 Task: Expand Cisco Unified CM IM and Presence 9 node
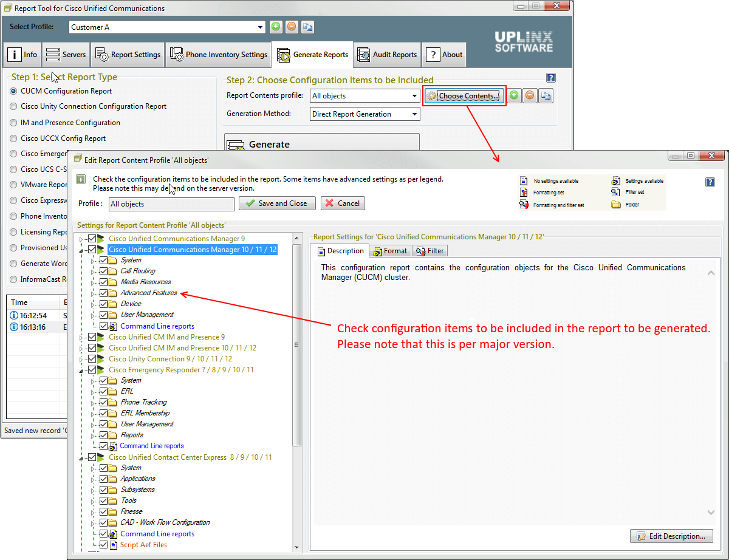tap(81, 338)
